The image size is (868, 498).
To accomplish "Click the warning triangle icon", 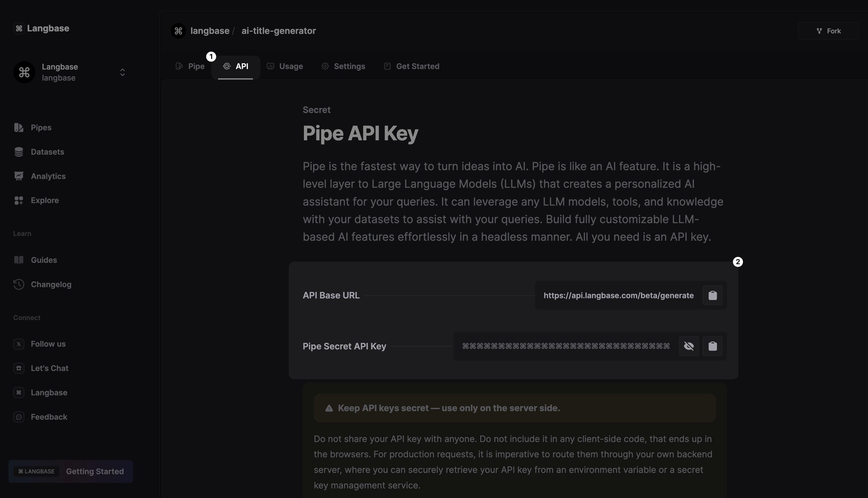I will click(x=329, y=408).
